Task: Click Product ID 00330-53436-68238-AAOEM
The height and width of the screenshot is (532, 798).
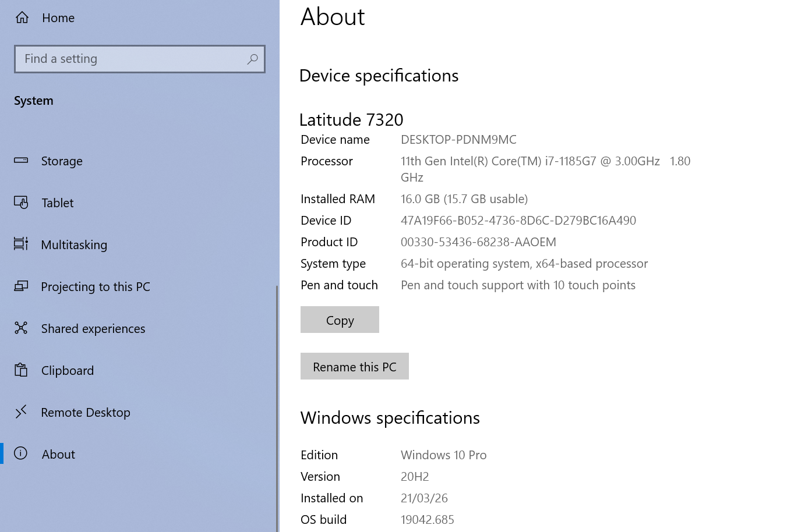Action: (478, 242)
